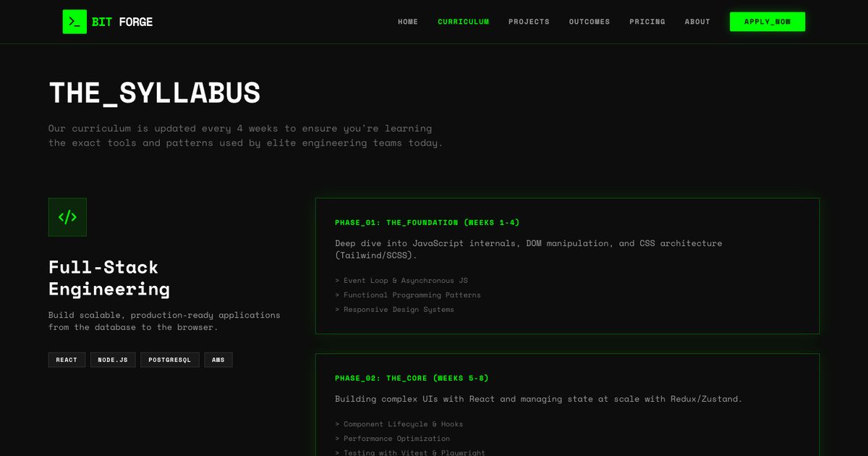Open the BIT FORGE brand name link
The image size is (868, 456).
coord(122,22)
